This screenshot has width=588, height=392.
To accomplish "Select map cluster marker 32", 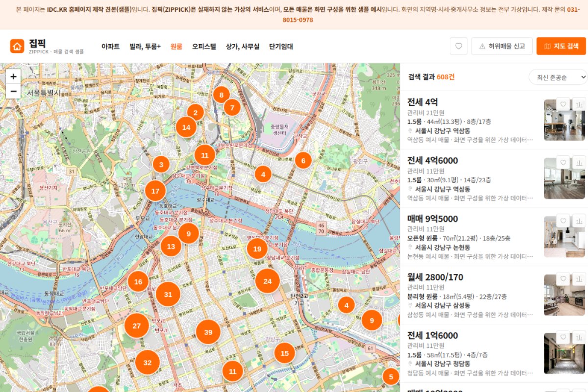I will (147, 363).
